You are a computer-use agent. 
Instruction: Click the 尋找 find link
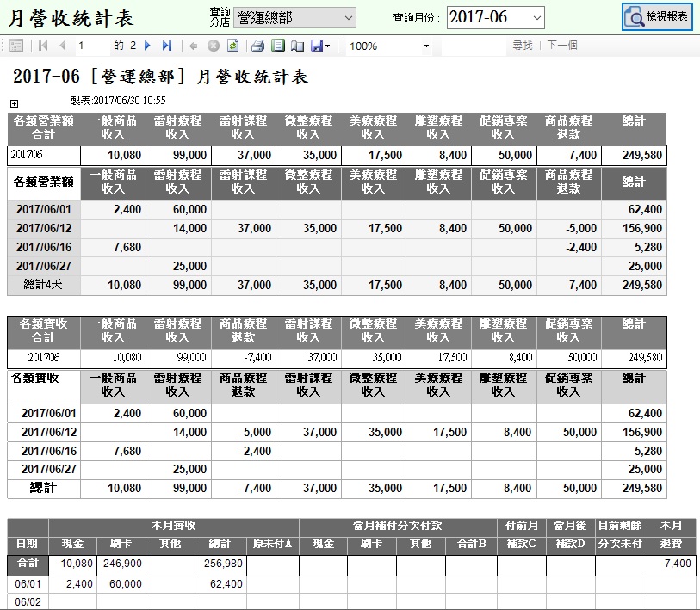click(522, 46)
